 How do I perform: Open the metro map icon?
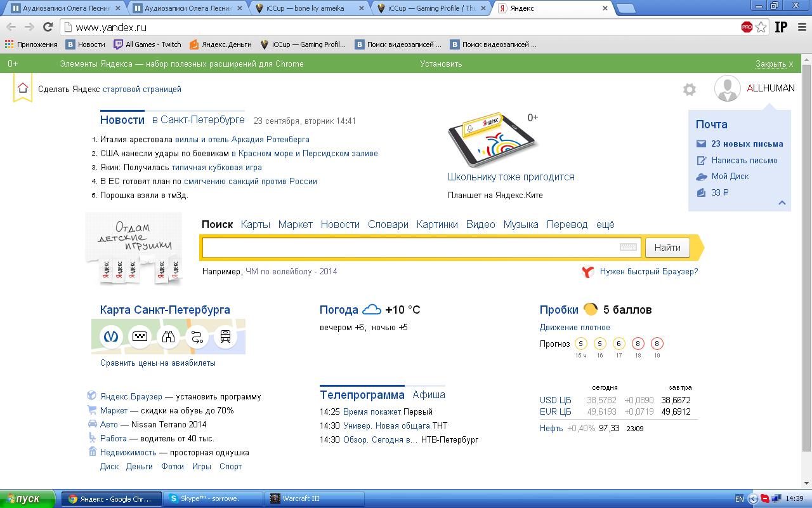(112, 337)
